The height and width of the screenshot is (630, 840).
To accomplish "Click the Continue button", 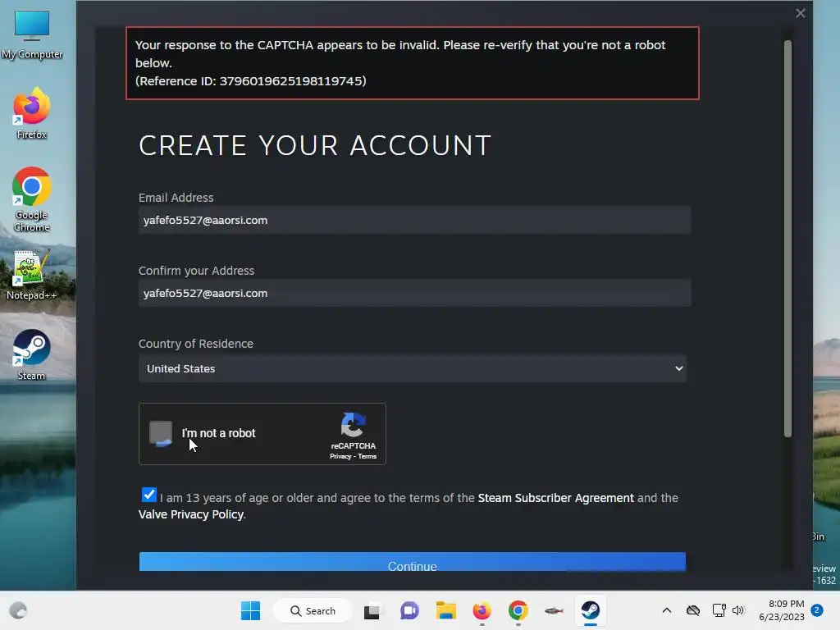I will (413, 562).
